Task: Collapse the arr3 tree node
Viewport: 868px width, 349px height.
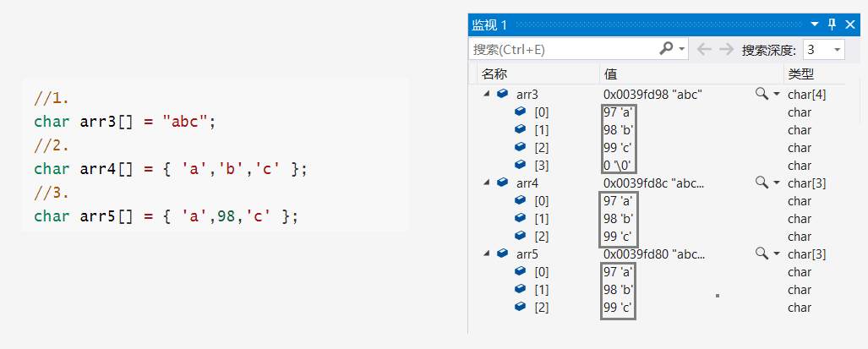Action: [486, 94]
